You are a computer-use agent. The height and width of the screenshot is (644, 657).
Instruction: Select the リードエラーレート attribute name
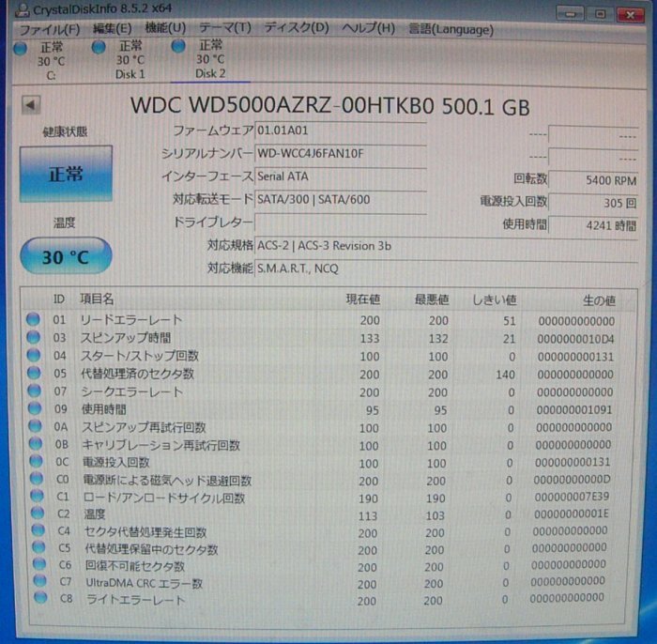coord(131,320)
